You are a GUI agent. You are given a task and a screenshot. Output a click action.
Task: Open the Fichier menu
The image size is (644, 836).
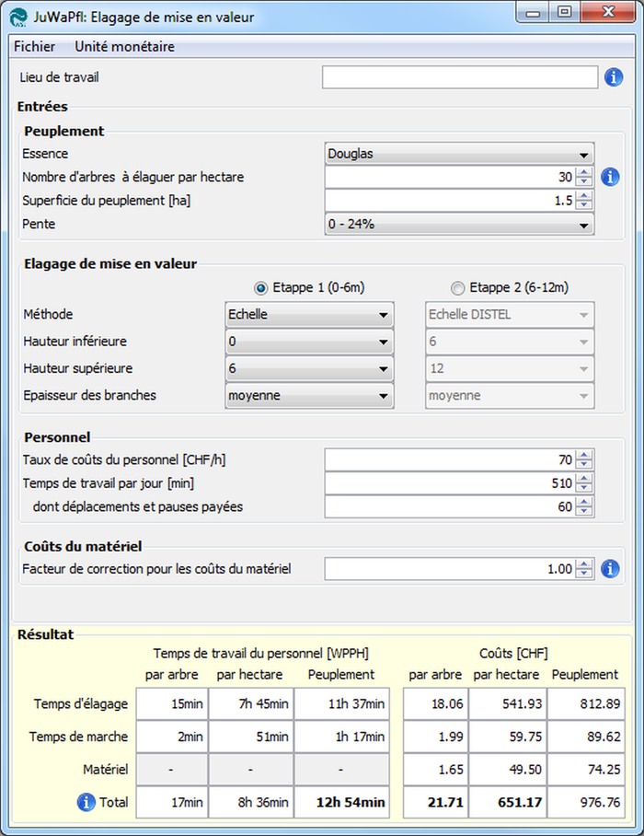pyautogui.click(x=34, y=46)
